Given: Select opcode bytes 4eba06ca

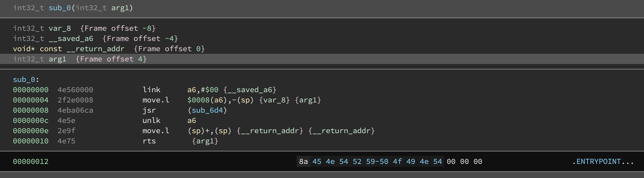Looking at the screenshot, I should coord(75,110).
